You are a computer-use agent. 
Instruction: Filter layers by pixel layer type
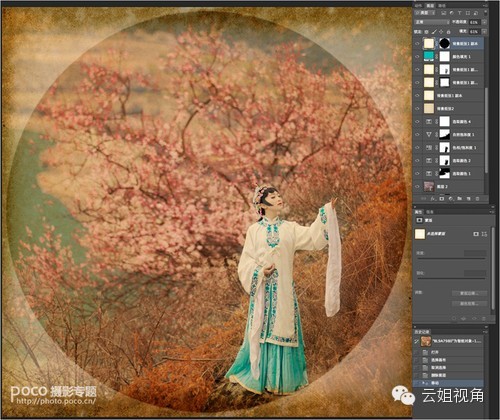click(x=444, y=13)
